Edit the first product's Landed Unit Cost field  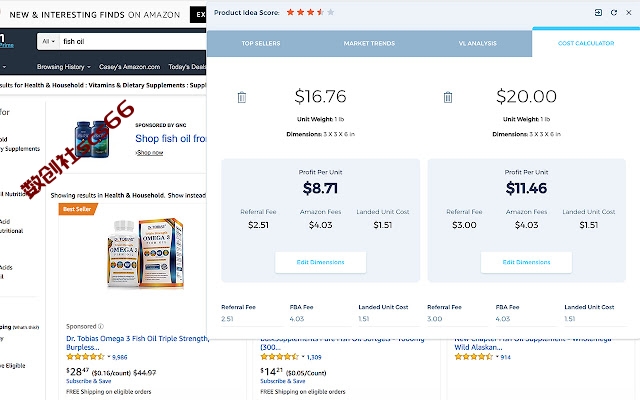click(389, 319)
